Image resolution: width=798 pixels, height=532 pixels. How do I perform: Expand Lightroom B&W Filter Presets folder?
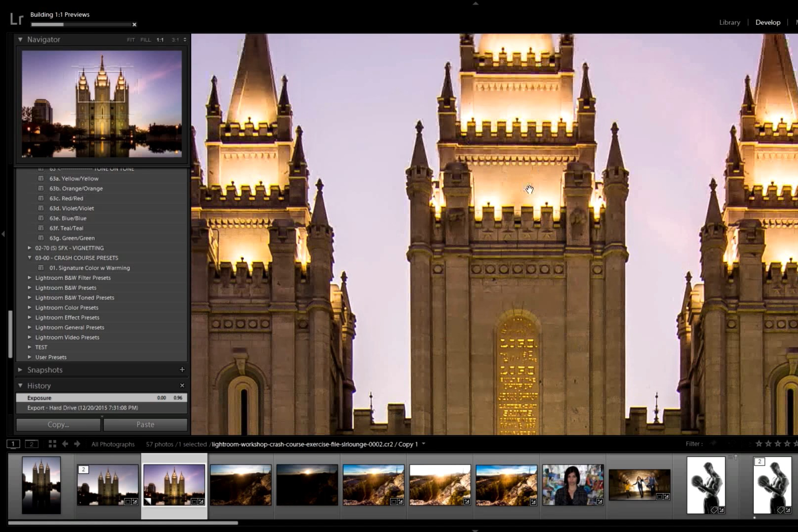click(30, 278)
